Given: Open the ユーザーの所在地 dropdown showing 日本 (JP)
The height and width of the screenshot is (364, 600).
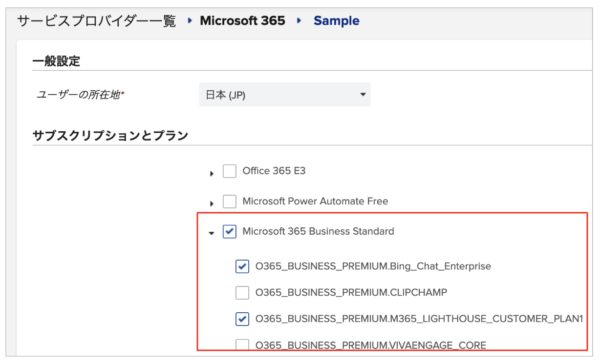Looking at the screenshot, I should point(285,95).
